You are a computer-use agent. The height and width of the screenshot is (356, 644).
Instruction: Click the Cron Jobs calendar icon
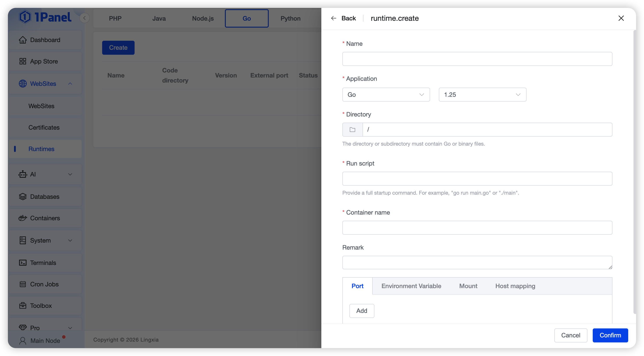[x=23, y=284]
